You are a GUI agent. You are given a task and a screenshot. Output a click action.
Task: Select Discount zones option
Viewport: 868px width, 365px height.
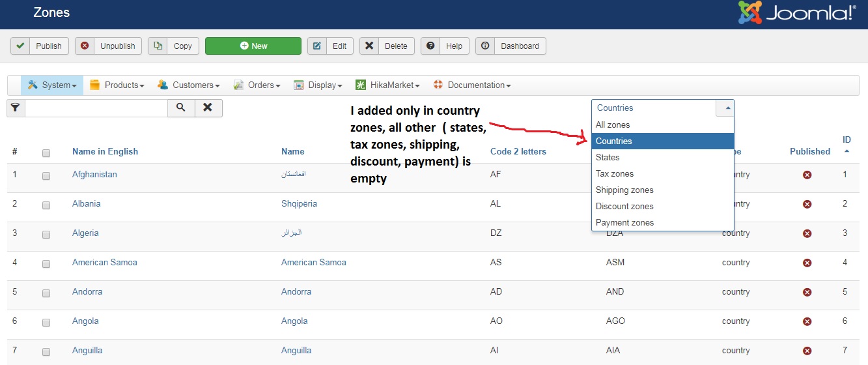tap(663, 206)
